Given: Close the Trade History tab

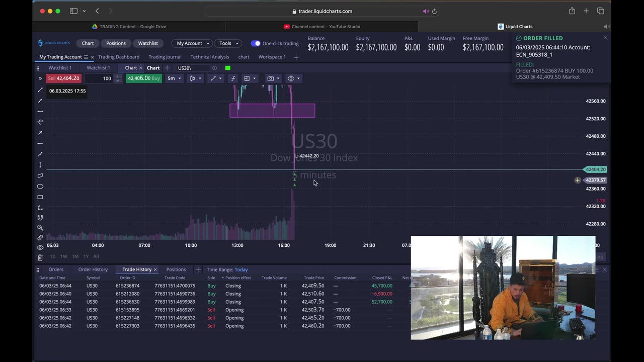Looking at the screenshot, I should [x=155, y=269].
